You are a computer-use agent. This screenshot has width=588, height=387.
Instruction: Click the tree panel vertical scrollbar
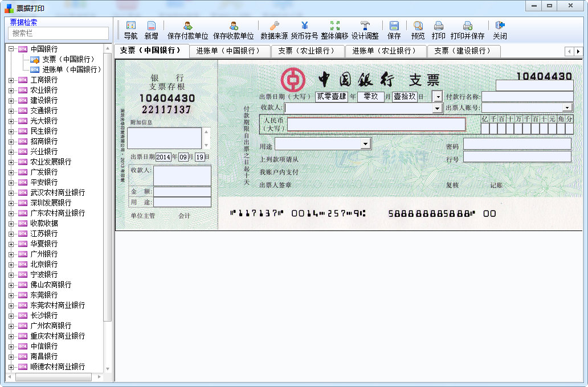(x=108, y=187)
